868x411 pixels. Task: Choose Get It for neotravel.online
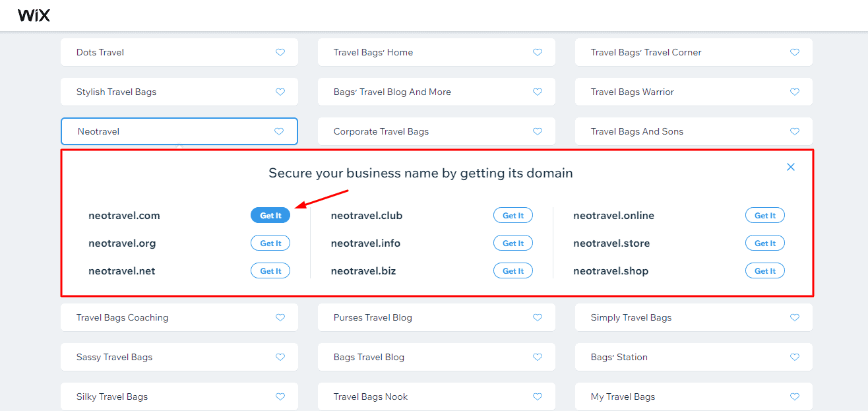(x=765, y=216)
